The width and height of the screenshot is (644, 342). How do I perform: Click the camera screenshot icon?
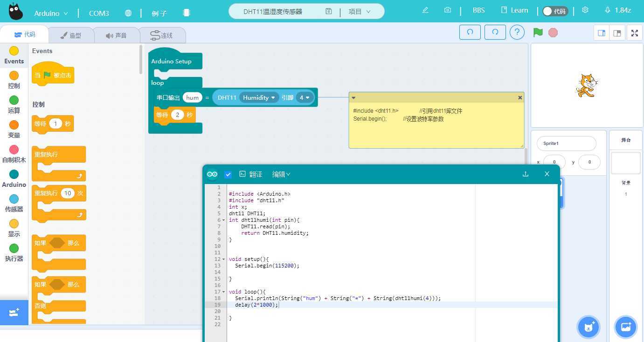tap(448, 10)
